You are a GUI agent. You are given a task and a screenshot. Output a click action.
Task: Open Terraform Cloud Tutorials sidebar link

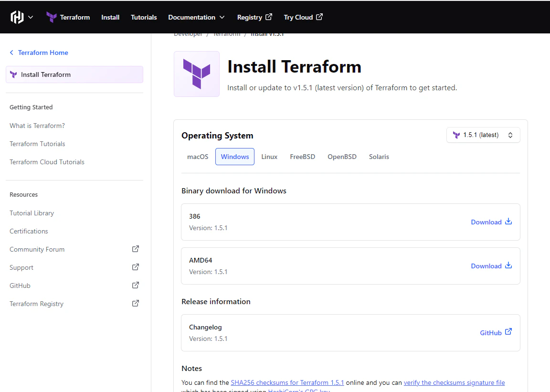click(47, 162)
